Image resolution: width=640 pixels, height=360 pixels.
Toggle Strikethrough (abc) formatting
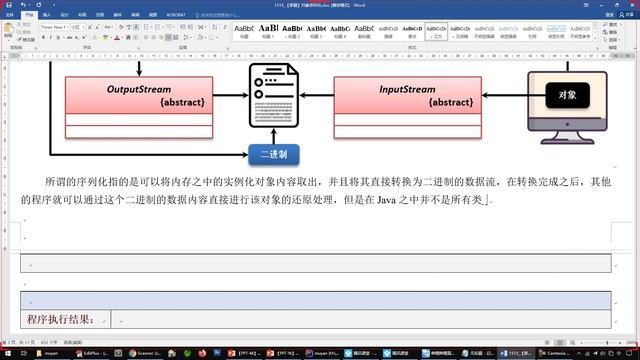point(69,38)
